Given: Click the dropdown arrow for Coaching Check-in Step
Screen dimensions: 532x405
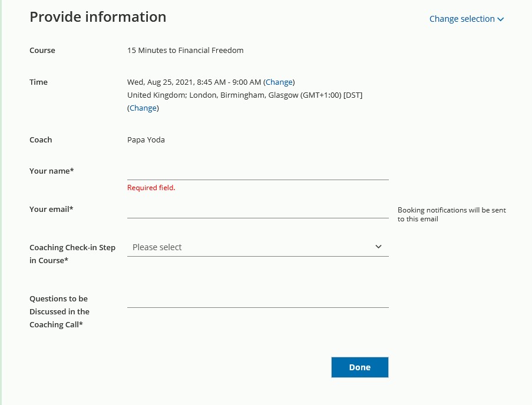Looking at the screenshot, I should [x=378, y=247].
